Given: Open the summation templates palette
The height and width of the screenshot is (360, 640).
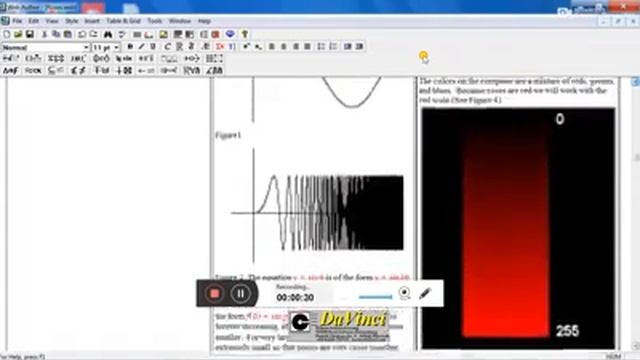Looking at the screenshot, I should [x=56, y=59].
